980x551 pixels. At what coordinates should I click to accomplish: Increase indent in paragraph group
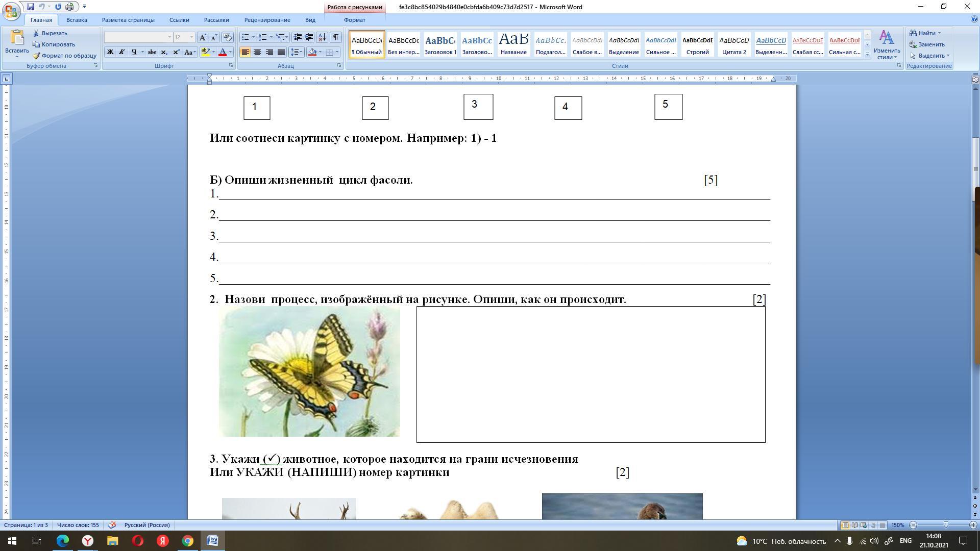coord(309,37)
